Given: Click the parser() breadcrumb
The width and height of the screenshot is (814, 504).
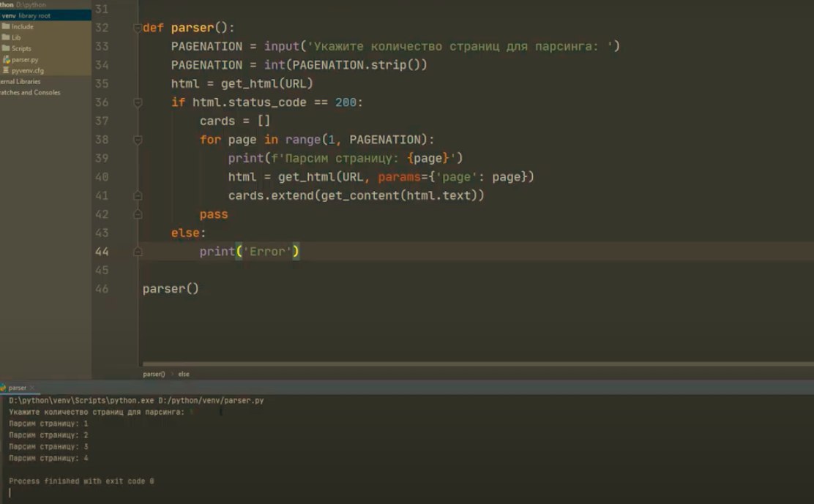Looking at the screenshot, I should pyautogui.click(x=154, y=374).
